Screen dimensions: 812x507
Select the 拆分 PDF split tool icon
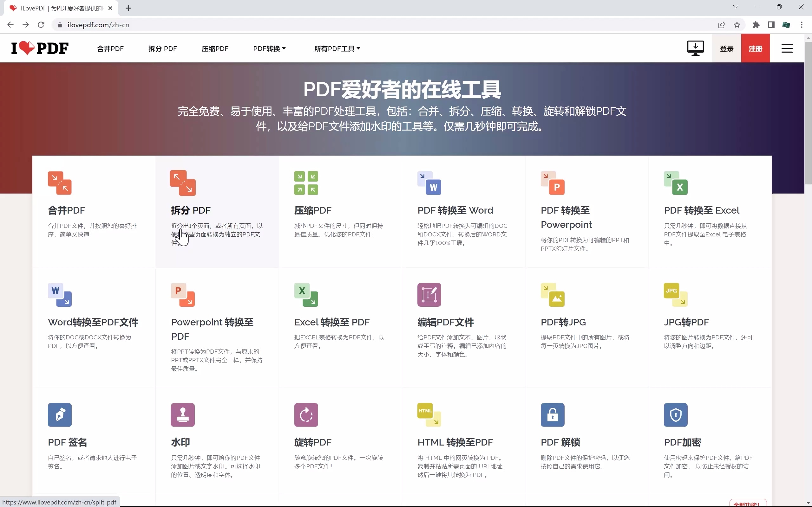182,183
